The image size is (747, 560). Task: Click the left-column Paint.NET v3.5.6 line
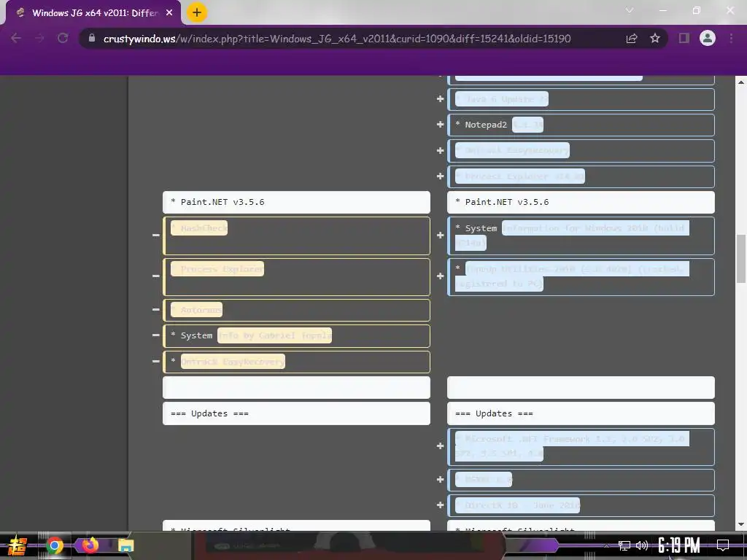click(x=296, y=203)
